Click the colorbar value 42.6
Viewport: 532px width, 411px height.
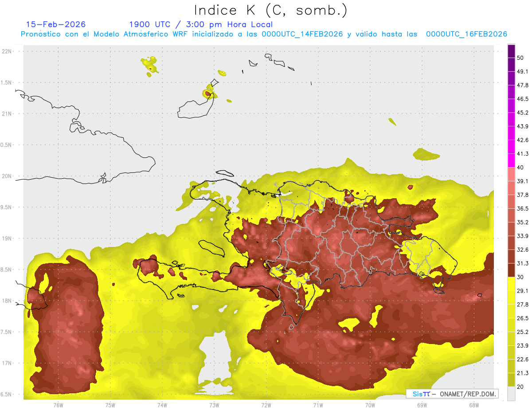(x=523, y=140)
